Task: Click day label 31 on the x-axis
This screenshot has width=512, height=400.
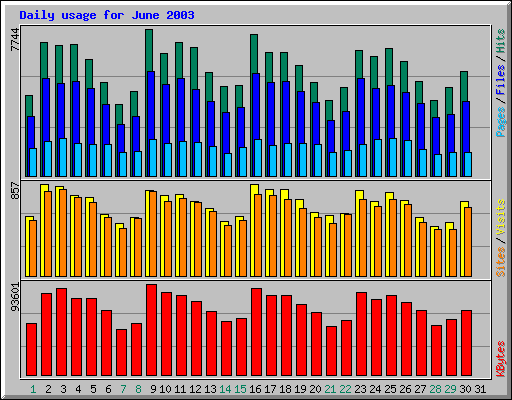Action: pyautogui.click(x=480, y=389)
